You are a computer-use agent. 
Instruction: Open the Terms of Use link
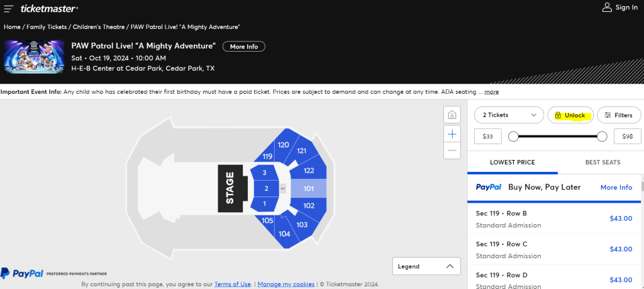(x=233, y=284)
